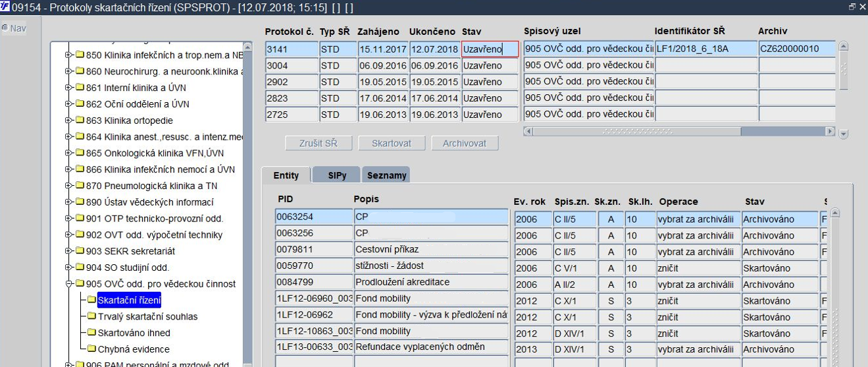This screenshot has width=868, height=367.
Task: Select Trvalý skartační souhlas tree item
Action: (x=147, y=317)
